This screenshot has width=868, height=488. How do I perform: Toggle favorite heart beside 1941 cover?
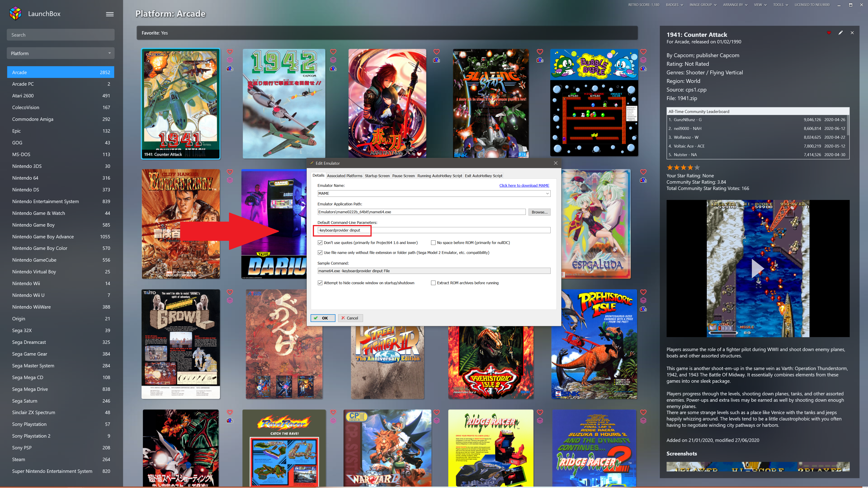pos(230,52)
